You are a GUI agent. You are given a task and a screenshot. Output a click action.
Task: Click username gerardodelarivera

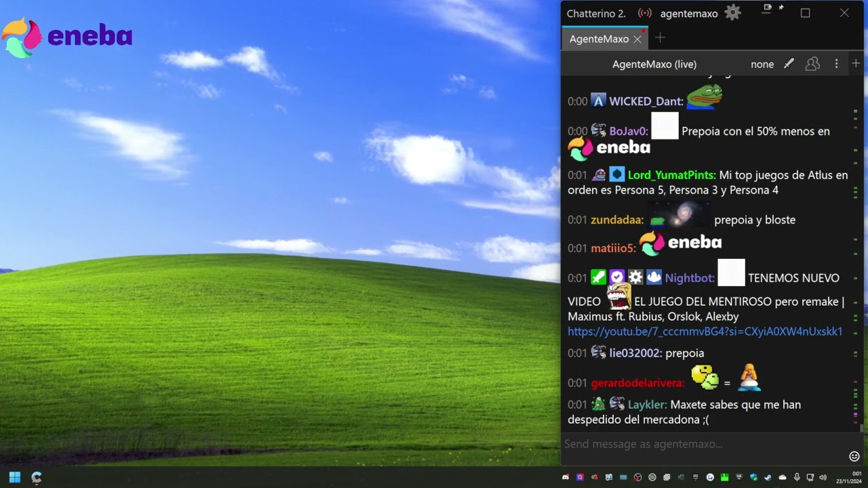[637, 383]
